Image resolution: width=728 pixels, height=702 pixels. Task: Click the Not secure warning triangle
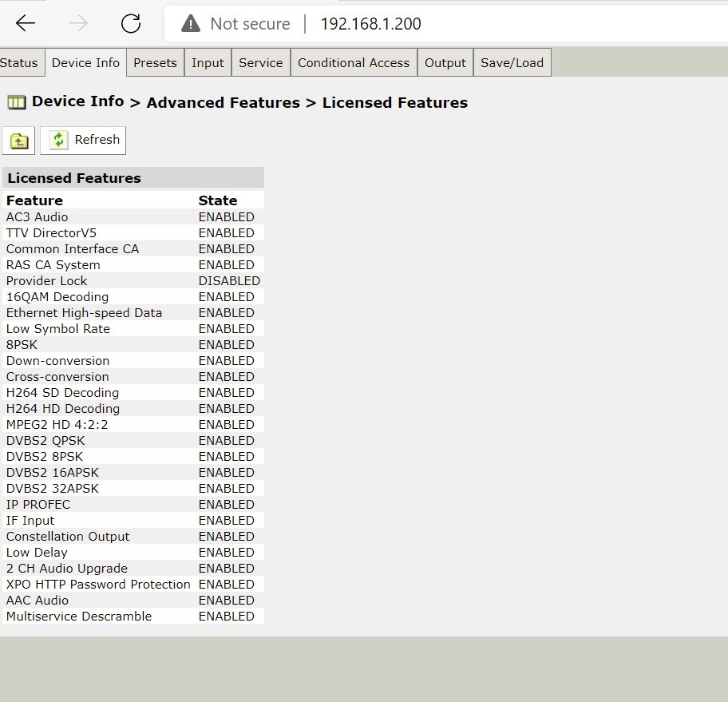point(191,23)
